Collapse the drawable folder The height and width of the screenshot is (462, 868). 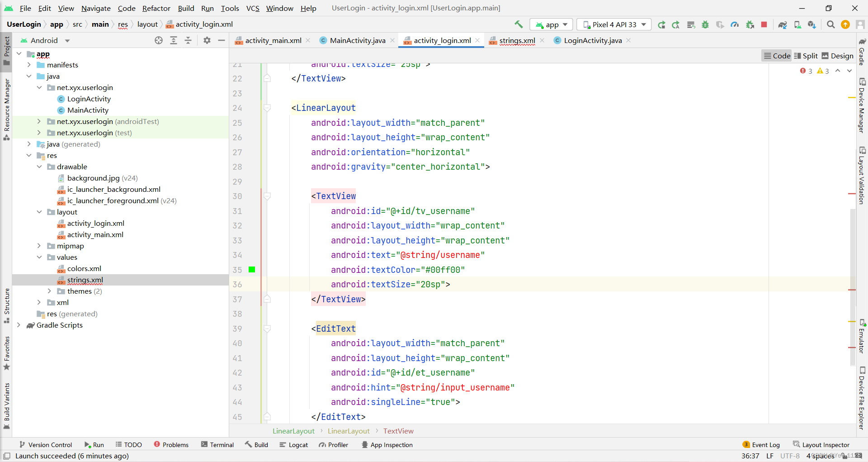click(x=39, y=167)
